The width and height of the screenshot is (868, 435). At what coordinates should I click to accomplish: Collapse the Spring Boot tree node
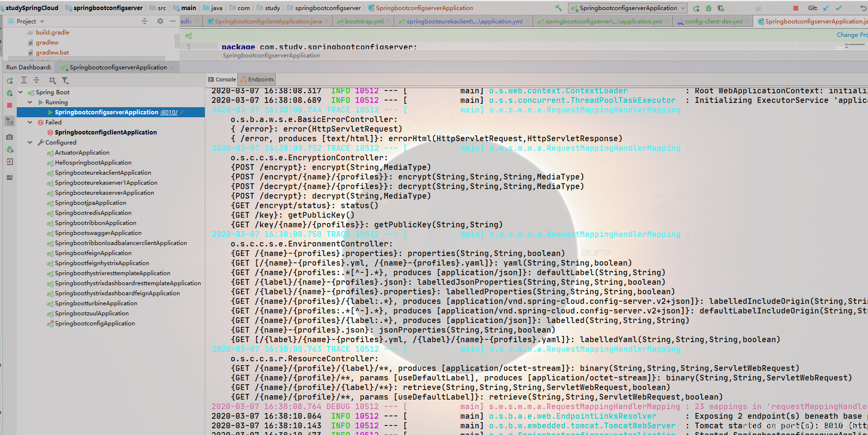click(21, 92)
